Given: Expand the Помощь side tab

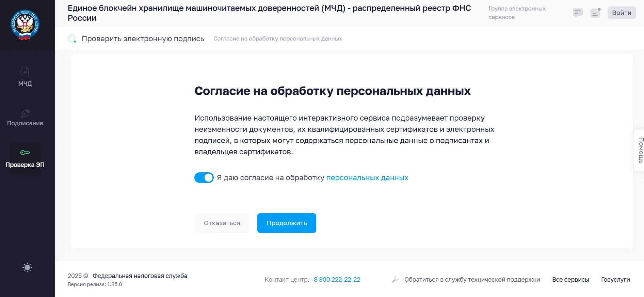Looking at the screenshot, I should (640, 150).
